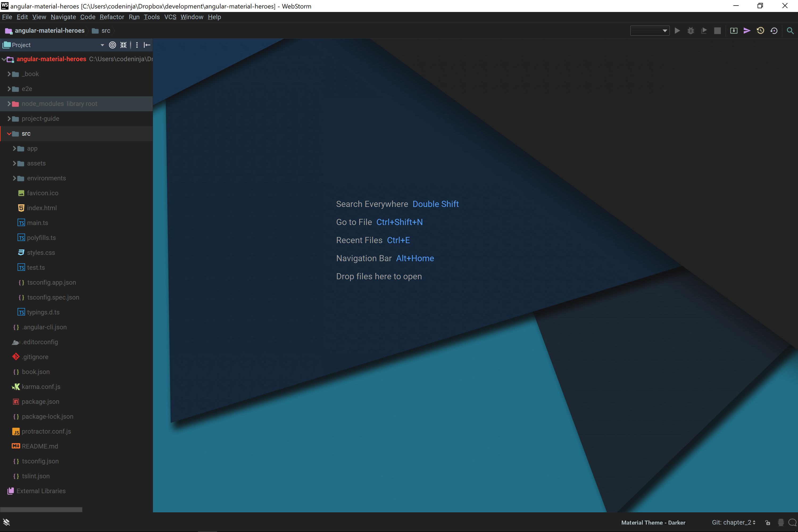The image size is (798, 532).
Task: Expand the assets folder
Action: click(x=15, y=163)
